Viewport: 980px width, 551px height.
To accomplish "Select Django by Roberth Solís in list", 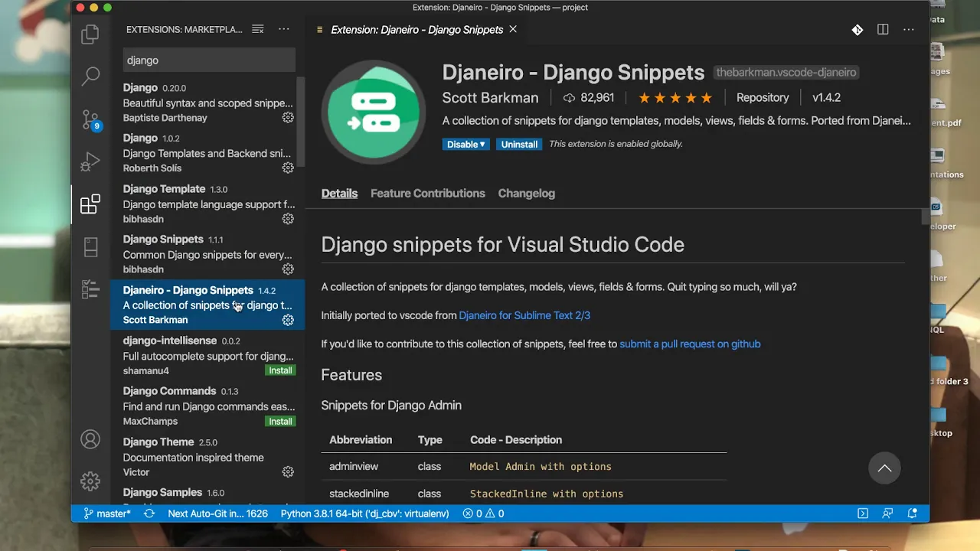I will (x=208, y=153).
